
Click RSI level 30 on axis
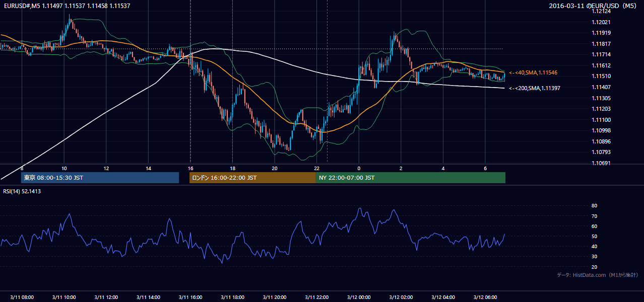594,257
